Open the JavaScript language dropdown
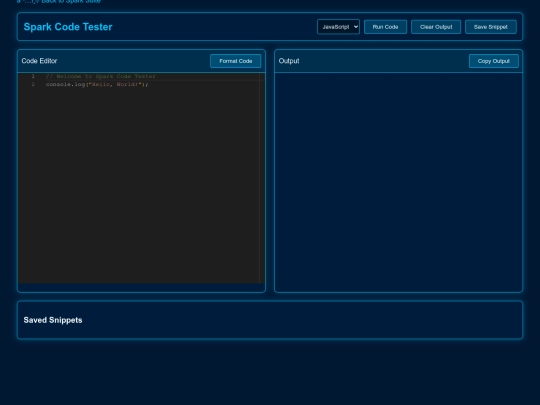Screen dimensions: 540x405 click(x=338, y=27)
